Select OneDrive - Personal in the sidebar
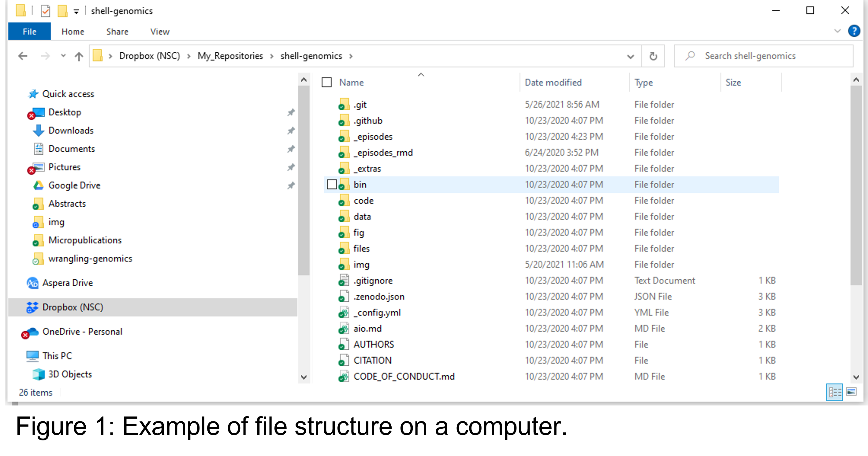 83,332
